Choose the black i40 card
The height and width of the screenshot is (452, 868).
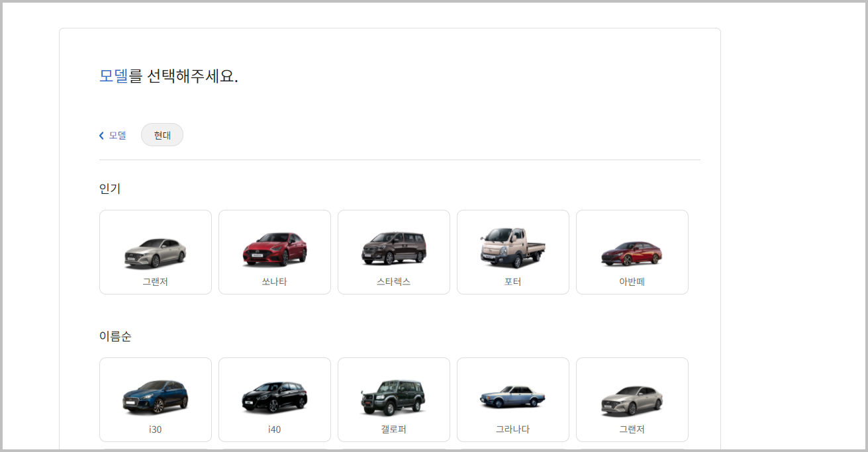275,400
